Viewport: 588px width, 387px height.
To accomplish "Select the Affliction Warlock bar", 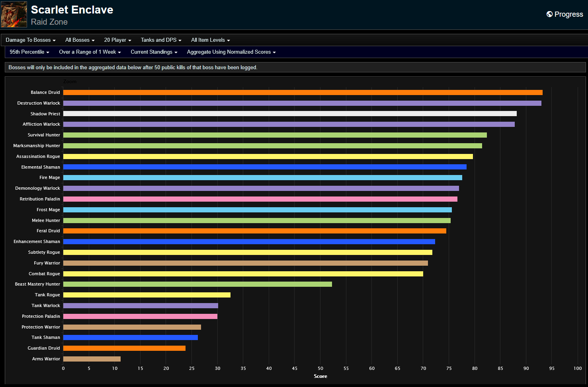I will point(289,124).
